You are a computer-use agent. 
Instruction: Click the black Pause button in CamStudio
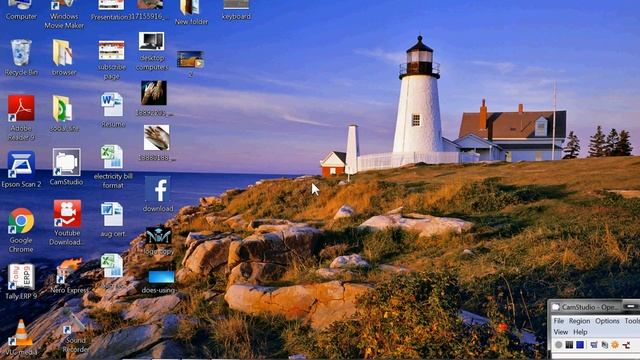click(569, 345)
